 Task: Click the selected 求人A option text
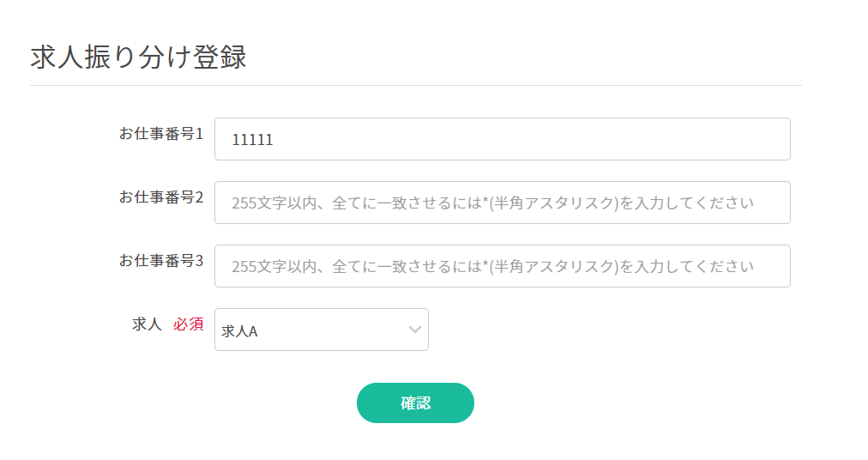pyautogui.click(x=239, y=330)
